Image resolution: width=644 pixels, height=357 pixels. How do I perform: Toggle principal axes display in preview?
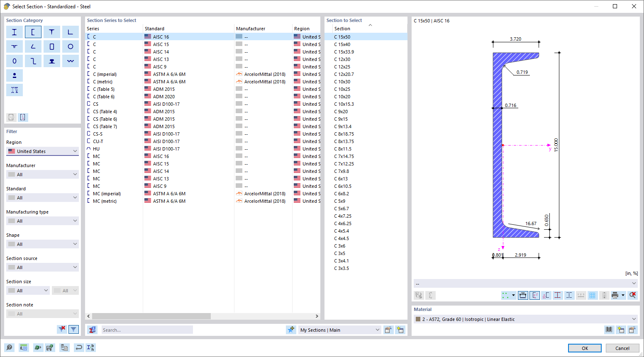[x=534, y=295]
